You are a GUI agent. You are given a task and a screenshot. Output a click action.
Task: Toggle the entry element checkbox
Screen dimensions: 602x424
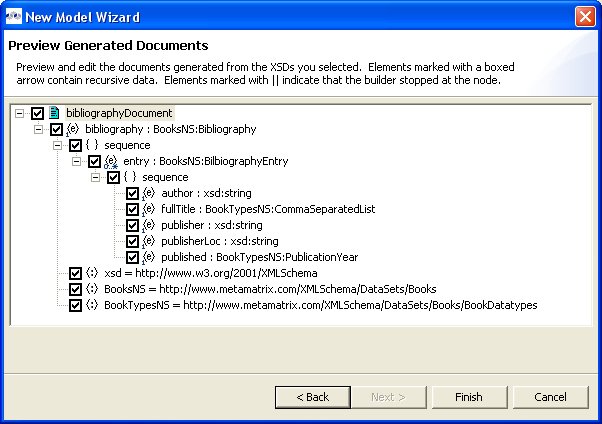[x=94, y=161]
